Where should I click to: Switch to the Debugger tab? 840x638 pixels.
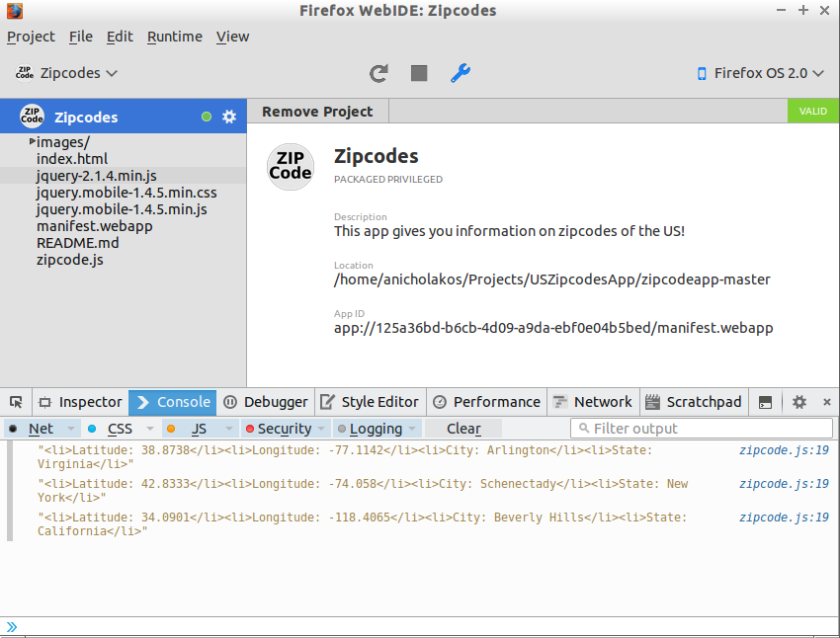coord(266,402)
